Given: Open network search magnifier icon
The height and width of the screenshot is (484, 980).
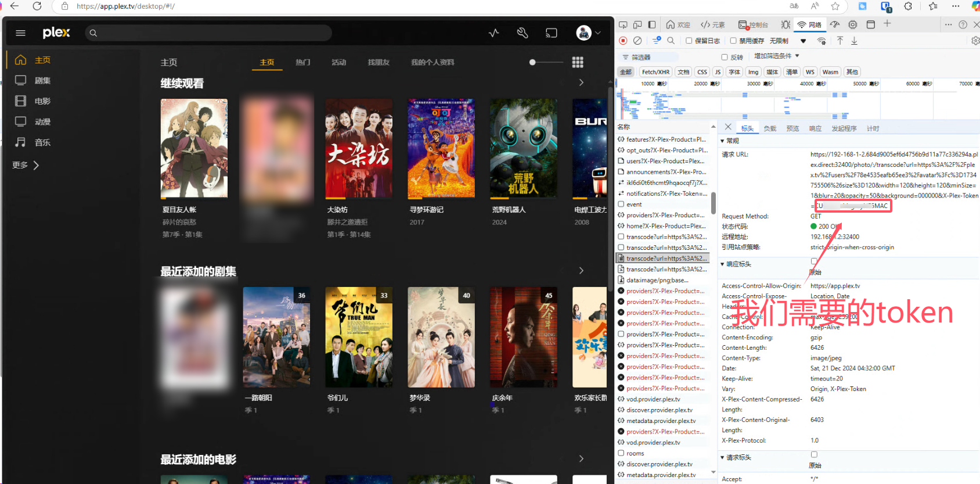Looking at the screenshot, I should [671, 41].
